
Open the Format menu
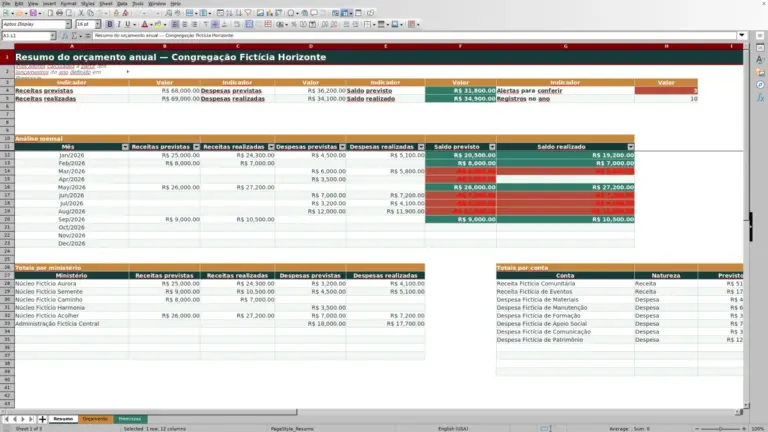68,3
